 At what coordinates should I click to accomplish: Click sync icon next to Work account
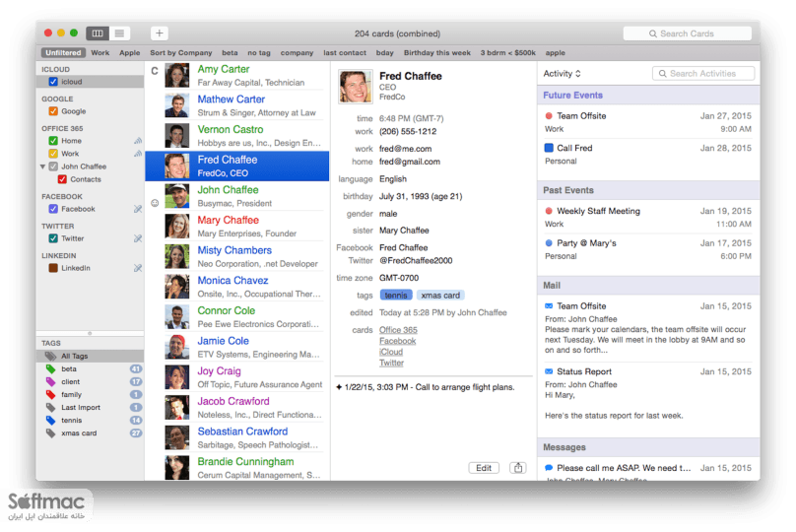click(x=138, y=154)
